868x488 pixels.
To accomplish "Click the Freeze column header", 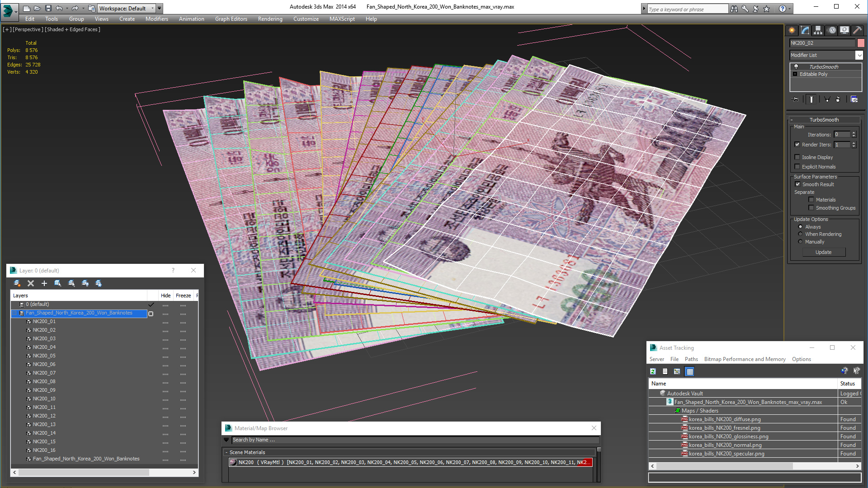I will pyautogui.click(x=183, y=296).
